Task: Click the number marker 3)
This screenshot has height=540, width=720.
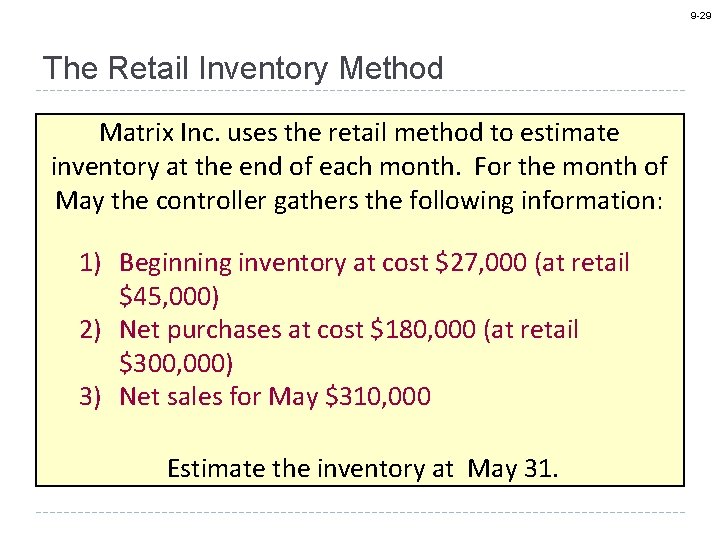Action: 90,397
